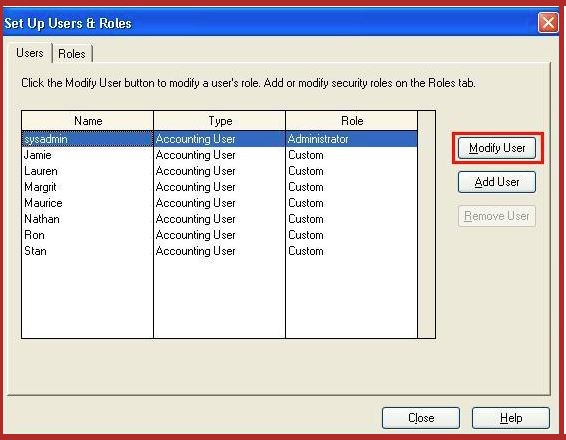Click the Modify User button
The width and height of the screenshot is (566, 440).
point(497,148)
